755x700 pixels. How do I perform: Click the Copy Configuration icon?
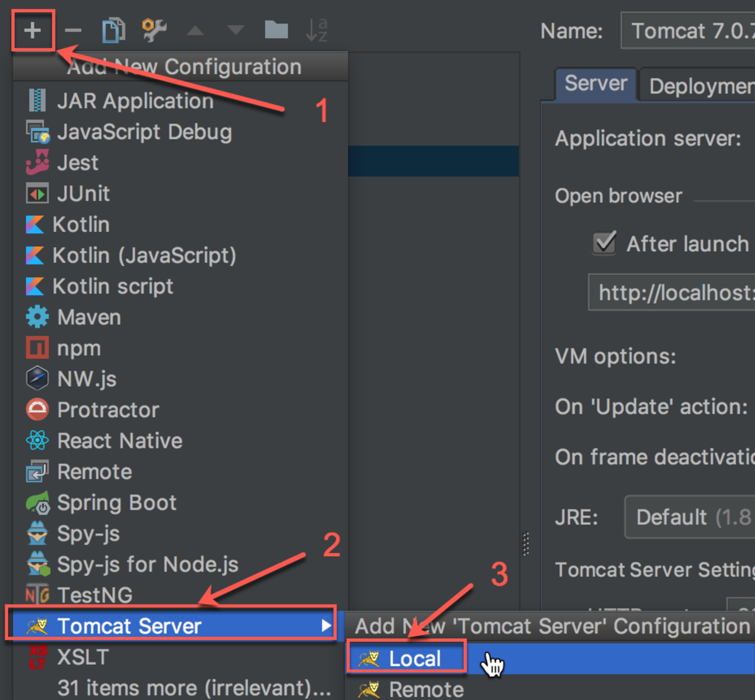(113, 30)
